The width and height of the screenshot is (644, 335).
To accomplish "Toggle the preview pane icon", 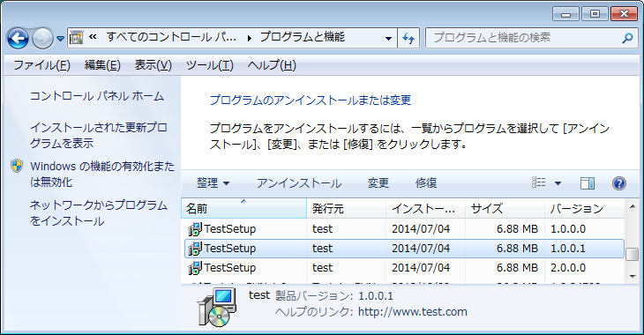I will [x=588, y=183].
